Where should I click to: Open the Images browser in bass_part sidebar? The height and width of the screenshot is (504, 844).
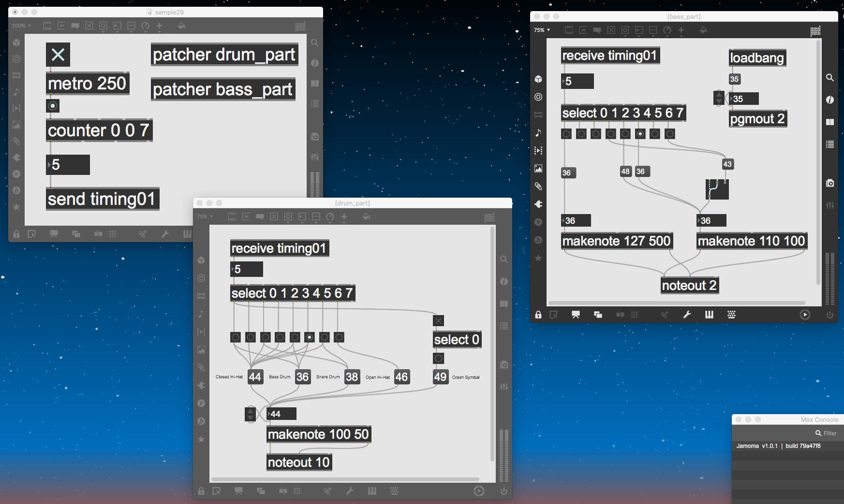(x=538, y=169)
